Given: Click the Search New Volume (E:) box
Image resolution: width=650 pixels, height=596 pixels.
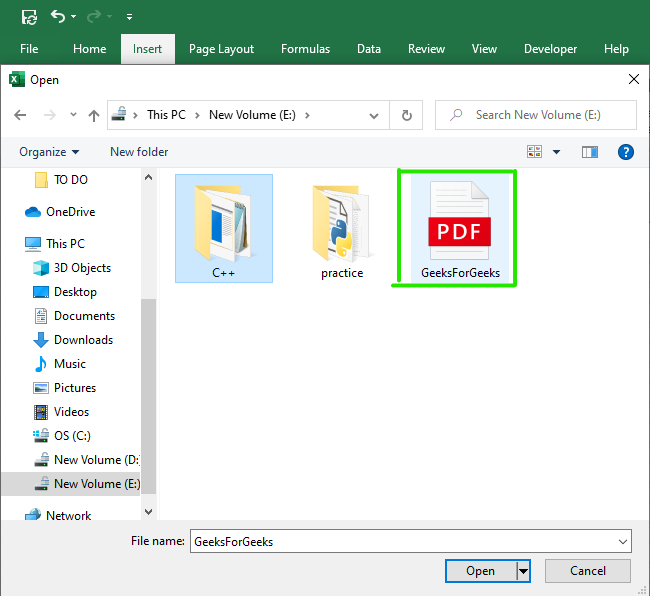Looking at the screenshot, I should click(x=536, y=115).
